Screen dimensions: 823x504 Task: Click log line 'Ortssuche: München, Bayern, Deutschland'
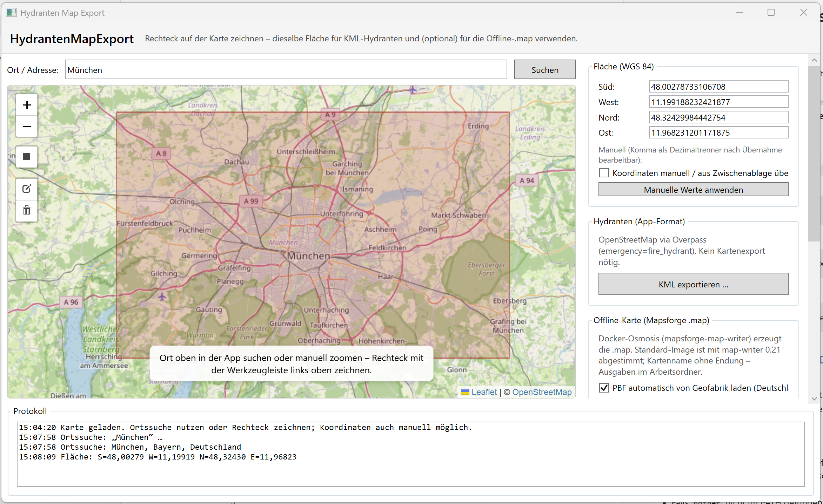(x=130, y=447)
